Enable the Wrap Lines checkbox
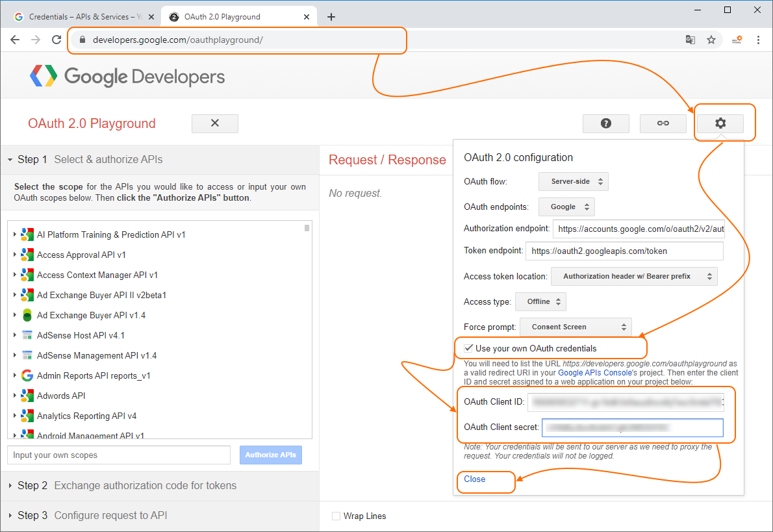This screenshot has width=773, height=532. pos(336,516)
